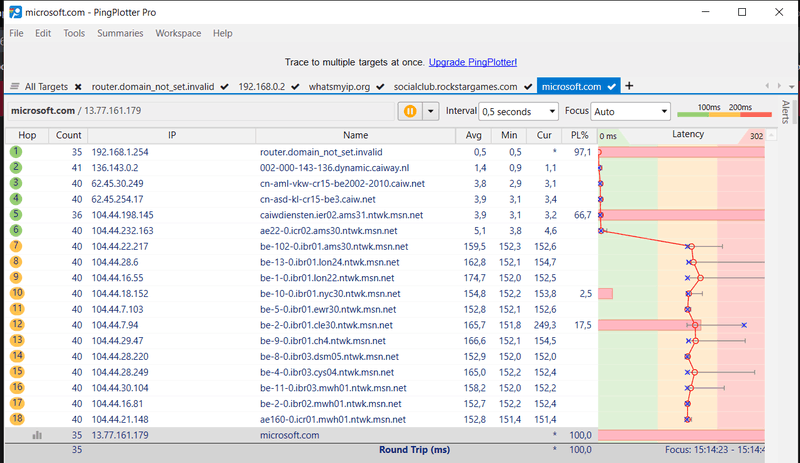Select the hop 10 orange circle icon
The image size is (800, 463).
coord(17,293)
